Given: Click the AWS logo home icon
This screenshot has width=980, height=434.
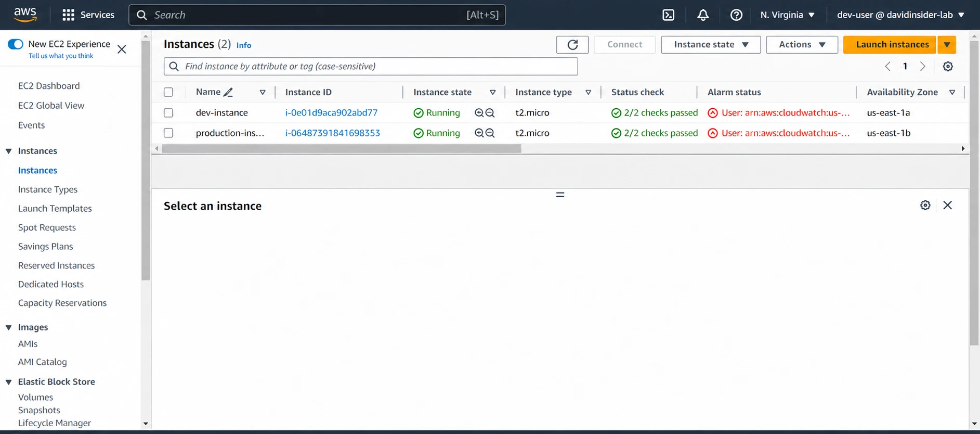Looking at the screenshot, I should (x=25, y=15).
